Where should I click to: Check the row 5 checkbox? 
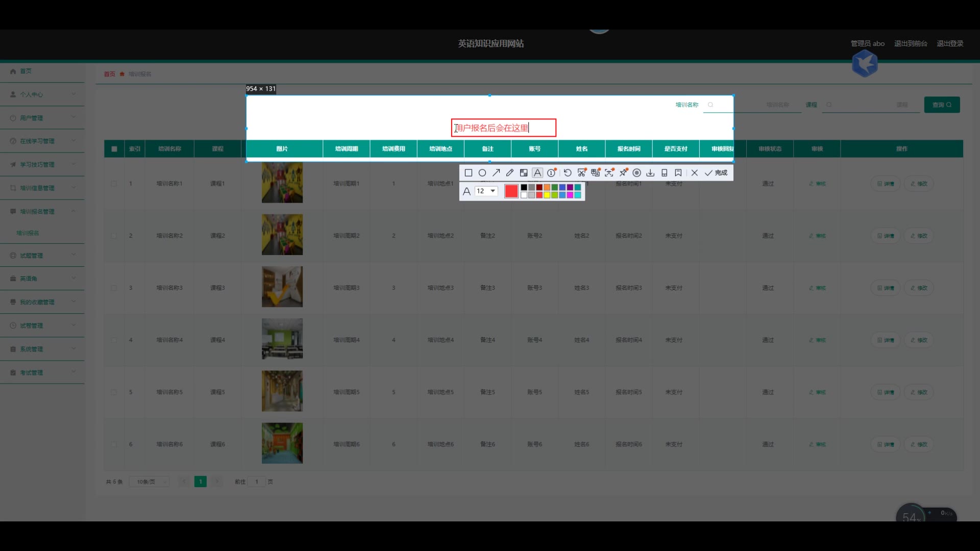tap(114, 392)
